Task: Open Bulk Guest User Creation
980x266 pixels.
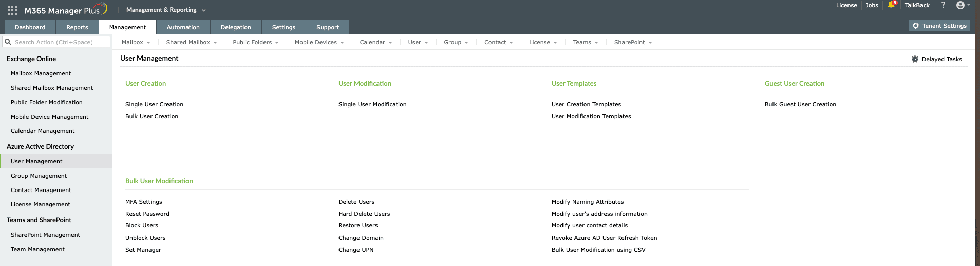Action: pos(800,104)
